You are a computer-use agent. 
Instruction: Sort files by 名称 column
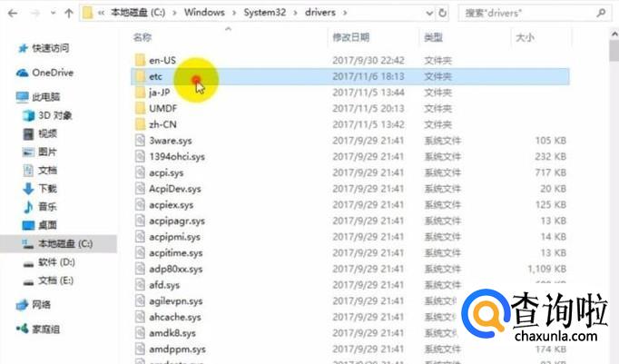pos(142,37)
